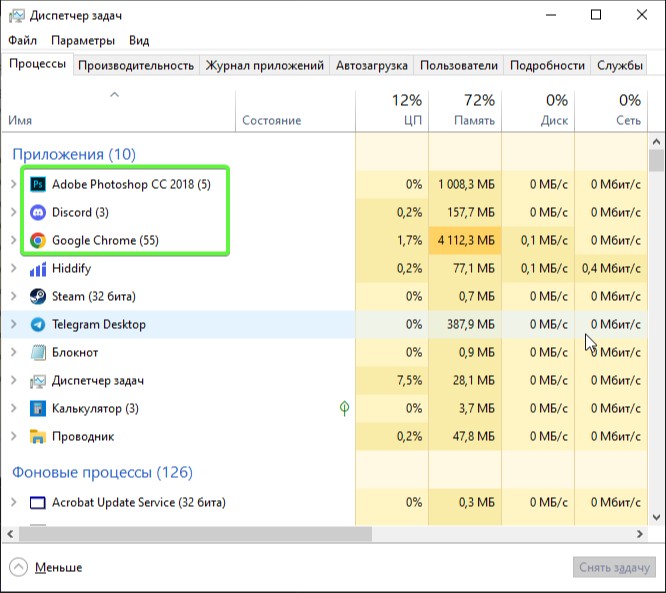Expand the Google Chrome process tree
Screen dimensions: 666x593
13,241
